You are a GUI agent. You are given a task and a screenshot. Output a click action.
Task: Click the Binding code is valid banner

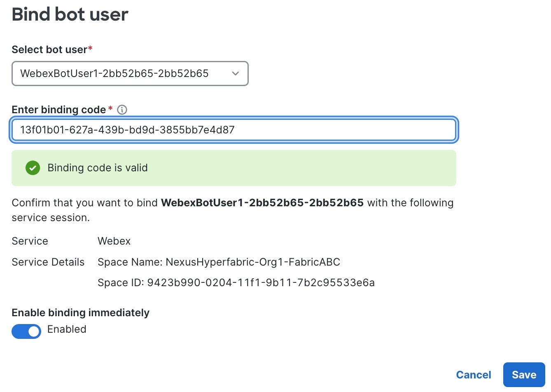tap(234, 168)
